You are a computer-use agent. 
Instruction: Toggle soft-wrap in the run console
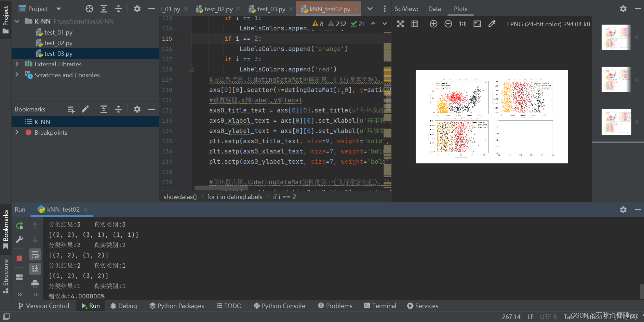35,254
